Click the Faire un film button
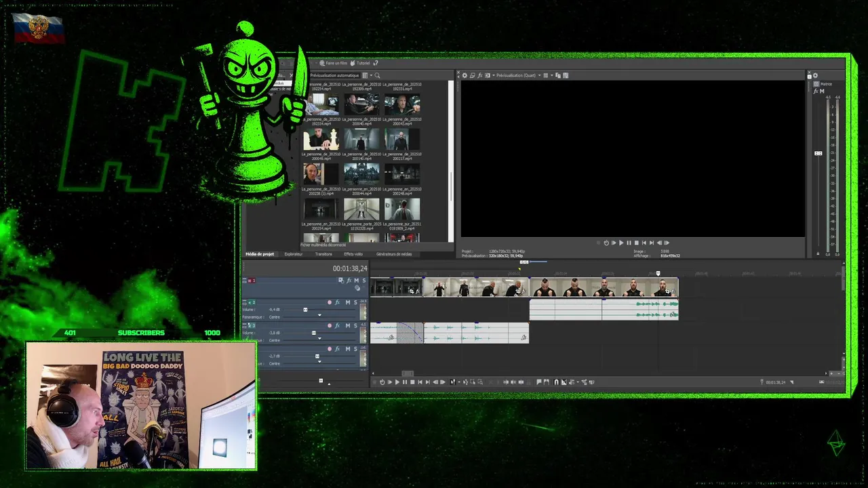The image size is (868, 488). pyautogui.click(x=334, y=63)
